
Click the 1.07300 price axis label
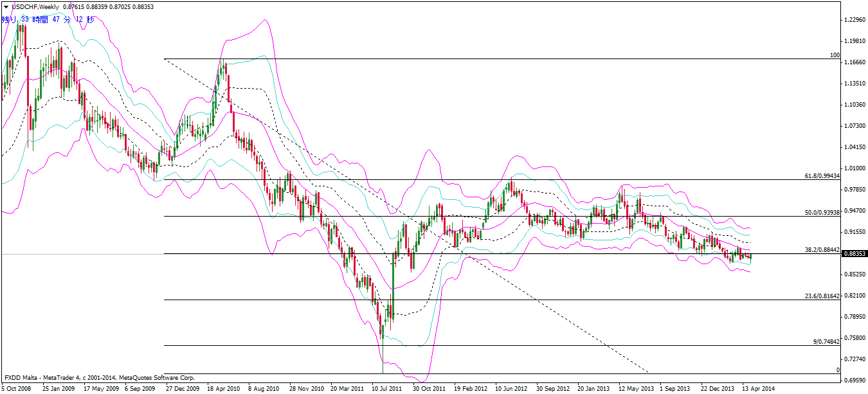click(854, 126)
